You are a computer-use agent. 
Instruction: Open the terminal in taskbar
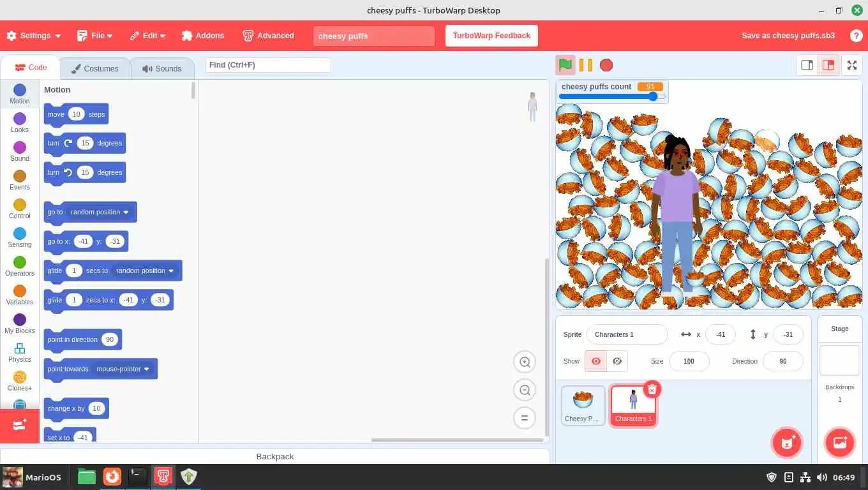click(x=137, y=477)
